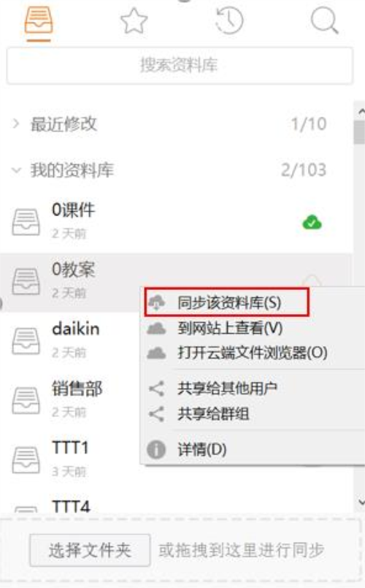
Task: Focus the 搜索资料库 search field
Action: [x=180, y=65]
